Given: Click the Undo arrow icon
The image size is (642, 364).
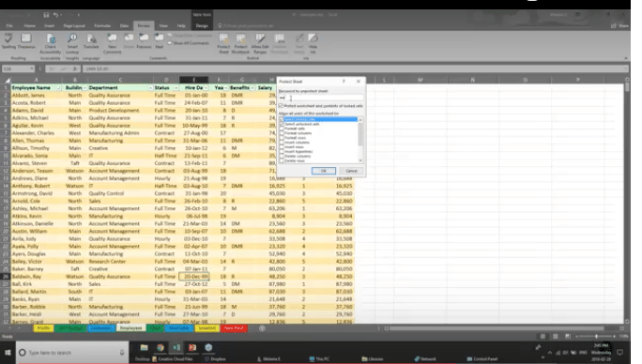Looking at the screenshot, I should click(55, 15).
